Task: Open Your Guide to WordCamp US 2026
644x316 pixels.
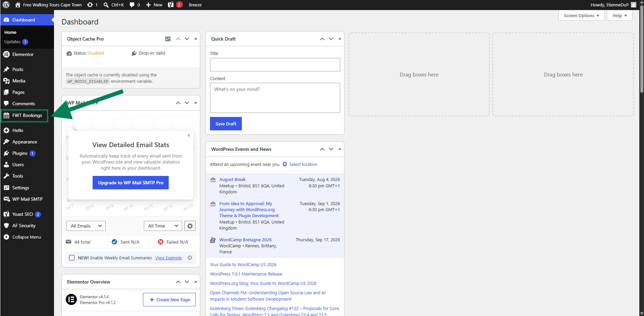Action: click(x=243, y=265)
